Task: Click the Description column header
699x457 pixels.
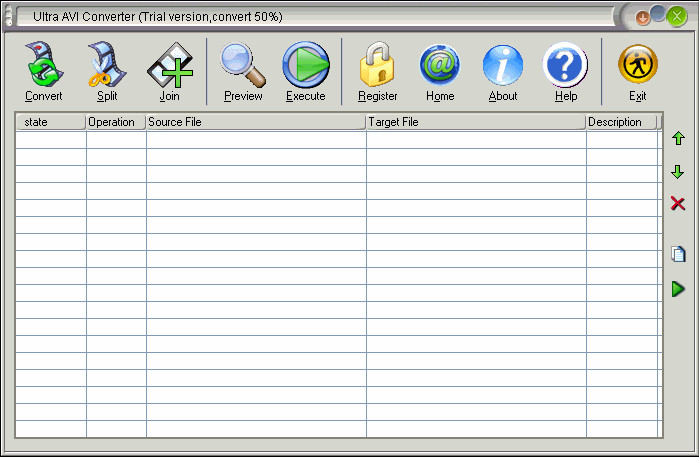Action: click(x=621, y=122)
